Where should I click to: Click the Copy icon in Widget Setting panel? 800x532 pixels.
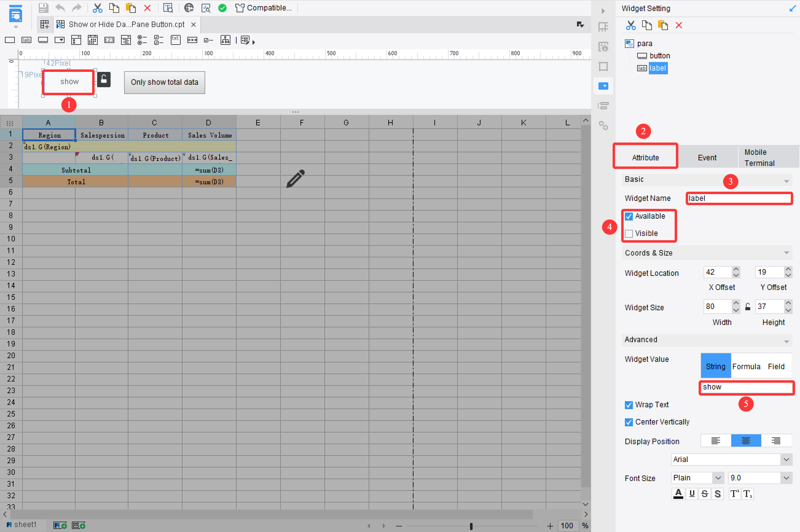pos(647,25)
